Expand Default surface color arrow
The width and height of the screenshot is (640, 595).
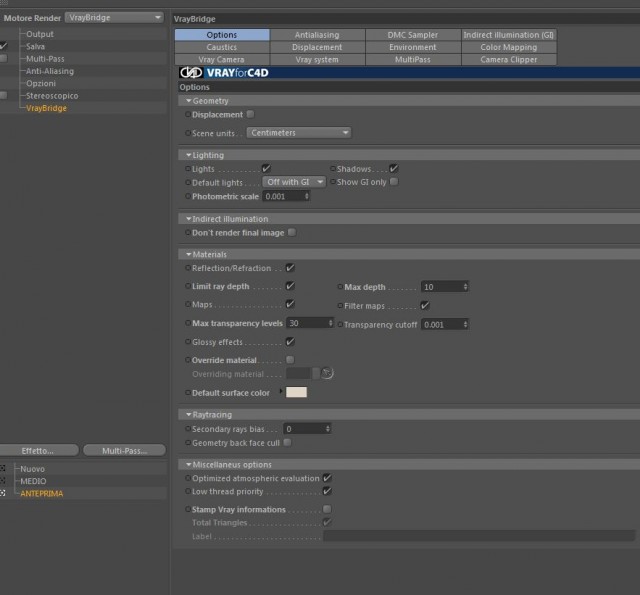click(x=281, y=391)
